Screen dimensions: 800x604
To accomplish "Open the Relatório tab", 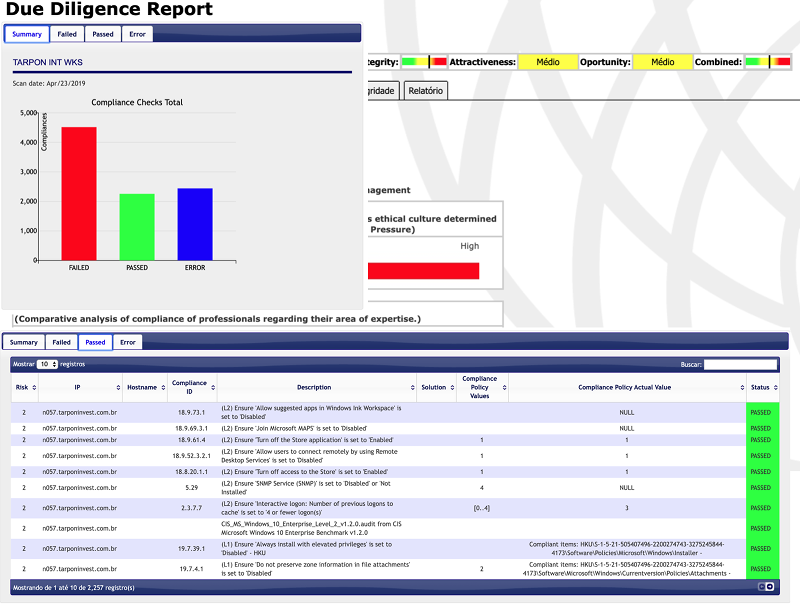I will [x=426, y=90].
